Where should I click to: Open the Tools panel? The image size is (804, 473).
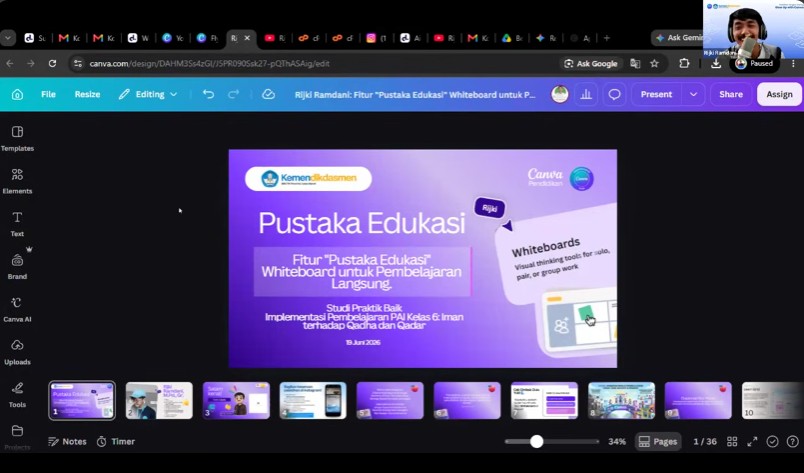coord(17,395)
